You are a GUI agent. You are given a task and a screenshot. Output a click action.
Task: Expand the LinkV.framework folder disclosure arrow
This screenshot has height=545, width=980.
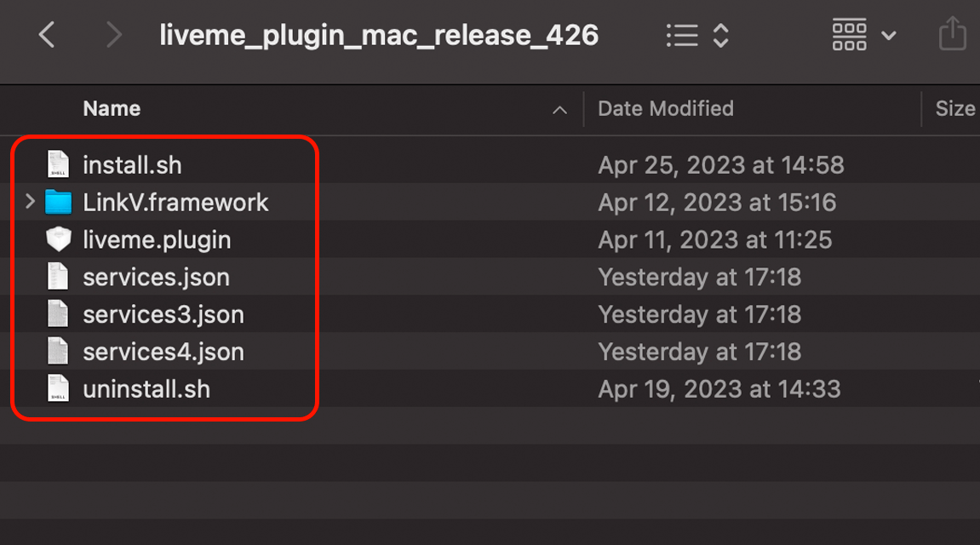click(x=30, y=202)
